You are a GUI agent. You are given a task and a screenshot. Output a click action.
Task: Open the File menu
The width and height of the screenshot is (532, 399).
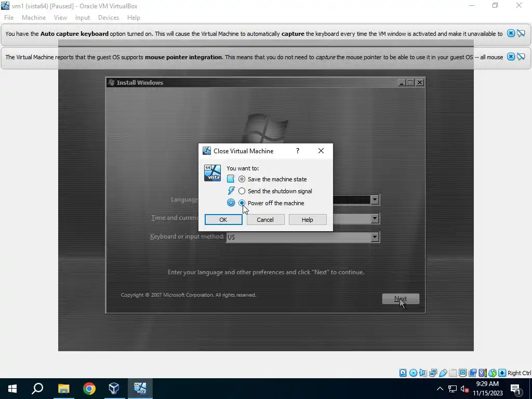tap(9, 18)
